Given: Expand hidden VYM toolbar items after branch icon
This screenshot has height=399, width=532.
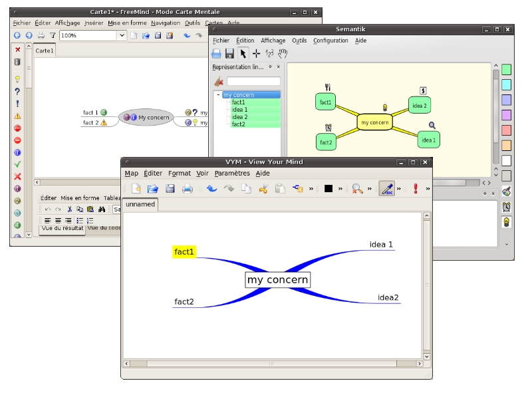Looking at the screenshot, I should (311, 189).
